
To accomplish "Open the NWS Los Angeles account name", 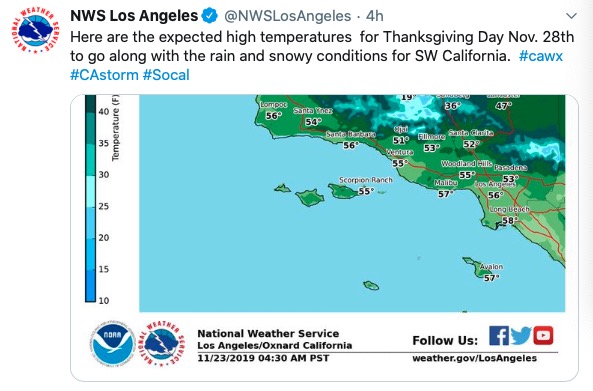I will [134, 16].
